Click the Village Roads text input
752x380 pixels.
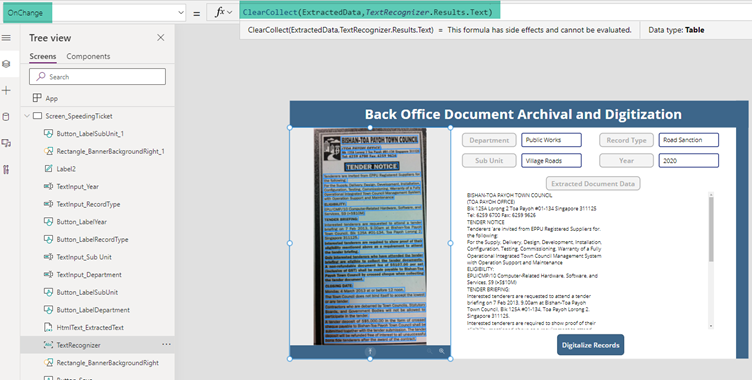552,161
